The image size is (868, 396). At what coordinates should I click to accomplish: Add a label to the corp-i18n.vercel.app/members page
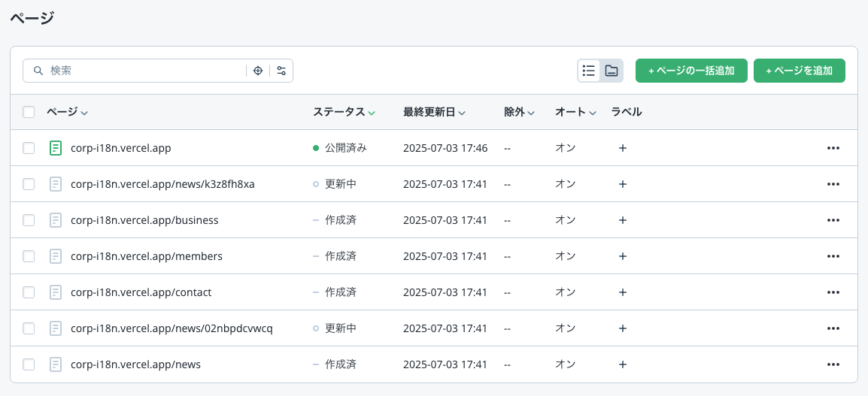(x=622, y=256)
